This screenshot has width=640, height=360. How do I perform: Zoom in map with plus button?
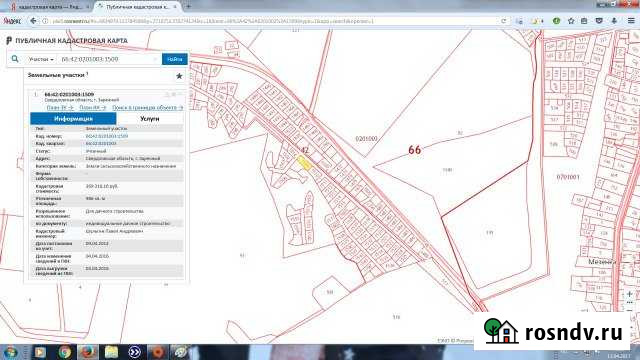tap(629, 294)
